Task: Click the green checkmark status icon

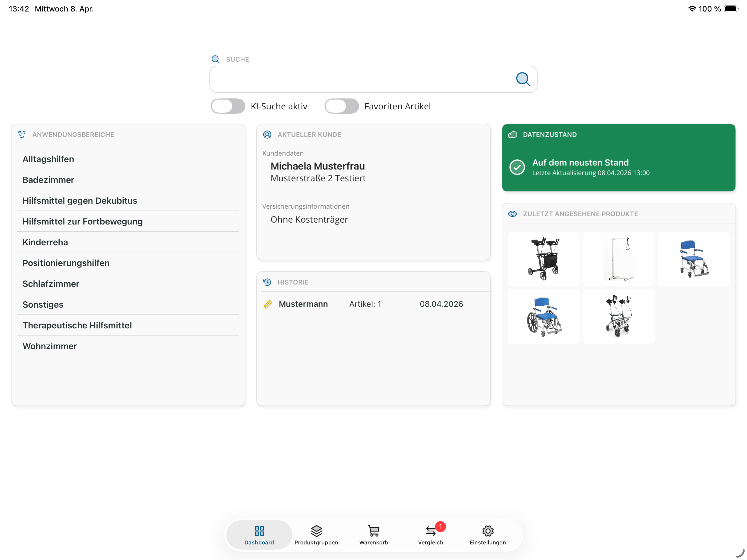Action: pyautogui.click(x=517, y=167)
